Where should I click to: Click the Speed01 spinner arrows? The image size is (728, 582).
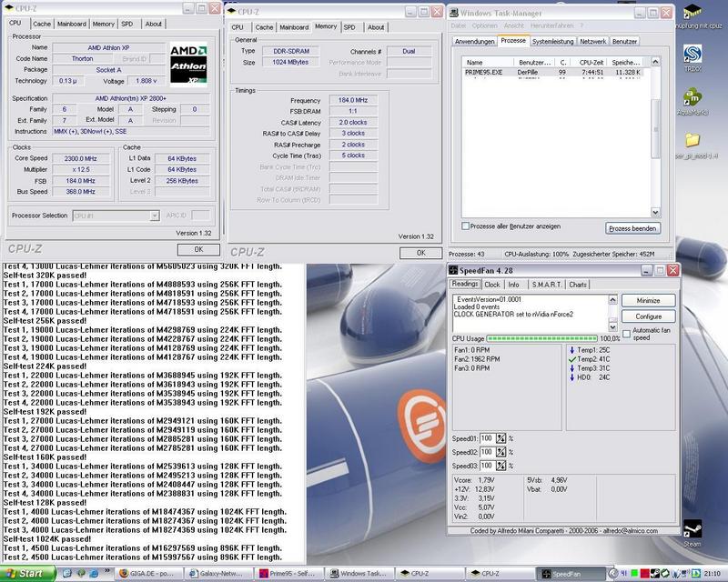coord(501,438)
